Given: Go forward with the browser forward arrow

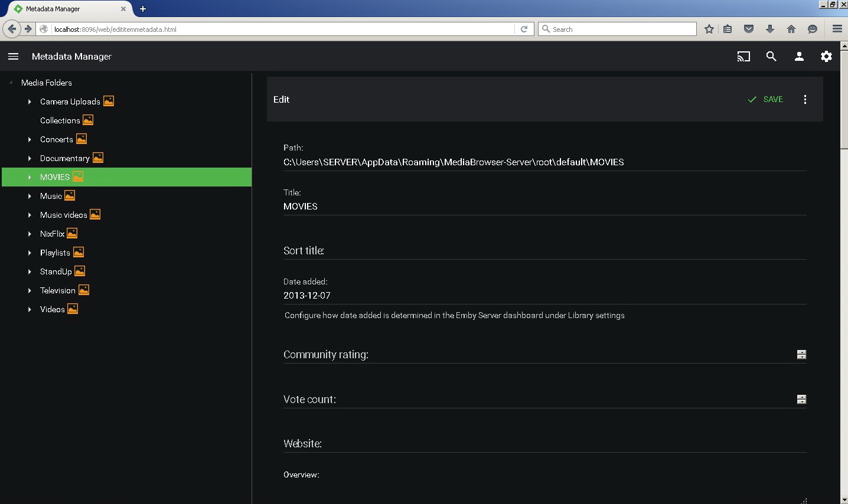Looking at the screenshot, I should (x=28, y=29).
